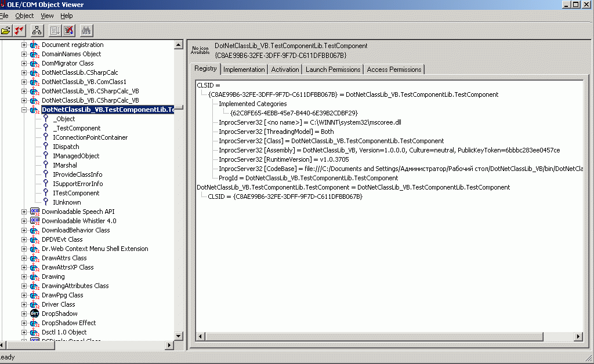The width and height of the screenshot is (594, 364).
Task: Click the Document registration class icon
Action: pos(34,45)
